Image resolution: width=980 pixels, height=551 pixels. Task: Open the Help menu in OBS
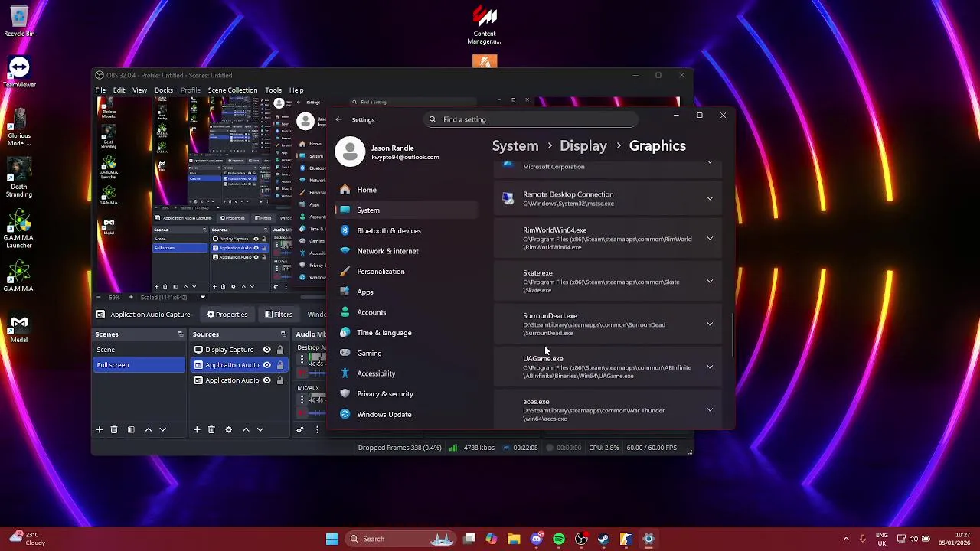tap(296, 90)
